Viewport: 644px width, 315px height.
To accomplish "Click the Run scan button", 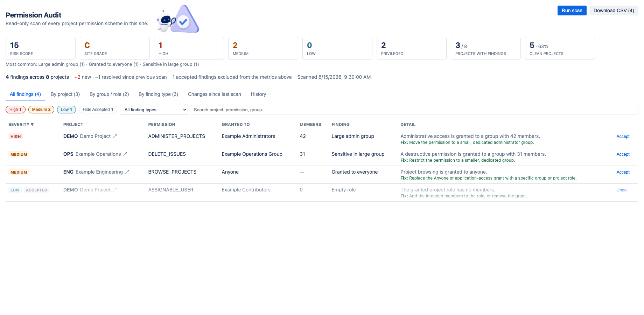I will [x=572, y=10].
